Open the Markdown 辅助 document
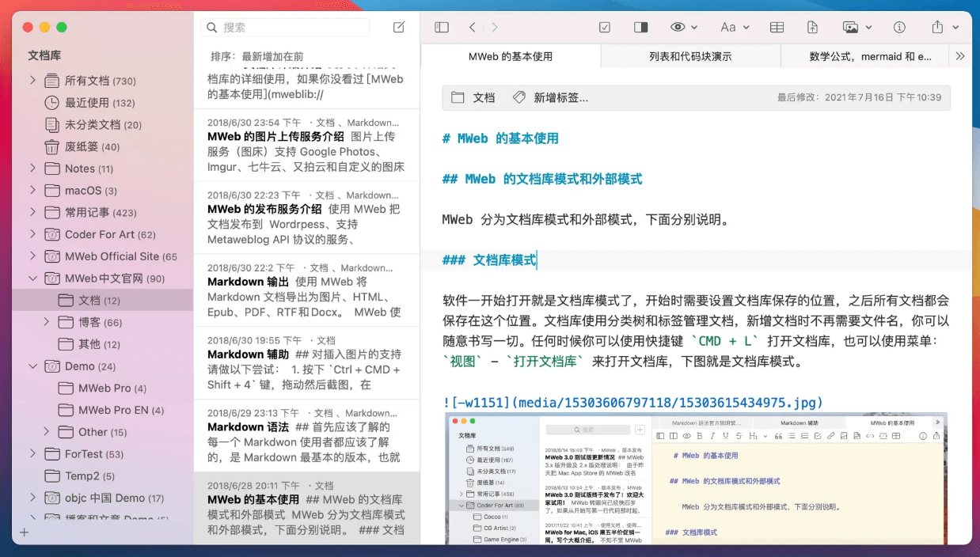Image resolution: width=980 pixels, height=557 pixels. tap(306, 363)
